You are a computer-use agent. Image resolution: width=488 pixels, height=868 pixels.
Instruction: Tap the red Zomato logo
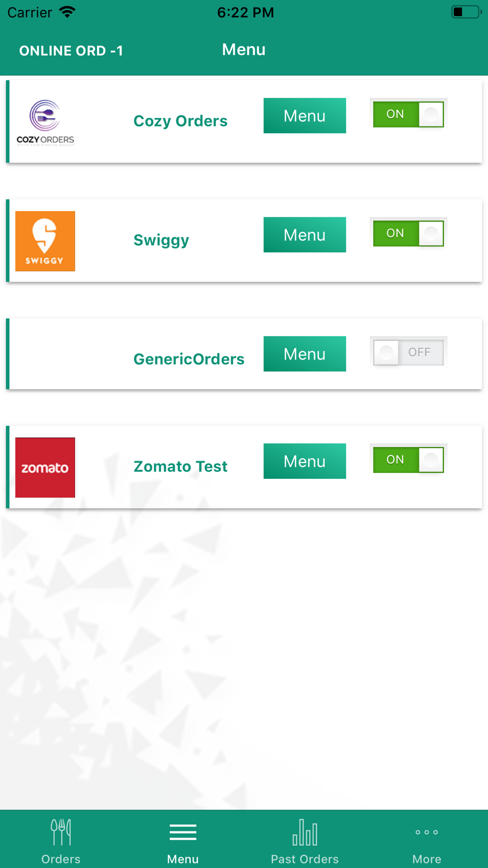45,468
